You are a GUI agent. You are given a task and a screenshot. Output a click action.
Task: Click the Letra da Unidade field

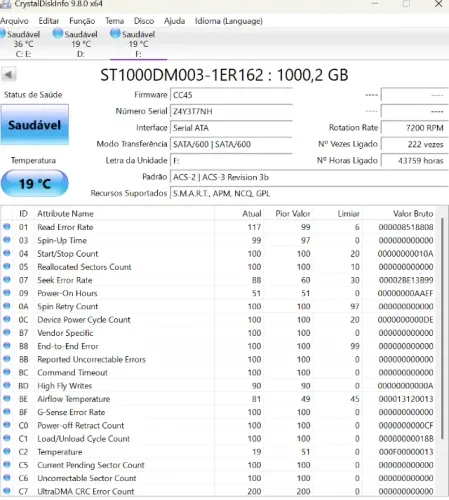[x=231, y=161]
